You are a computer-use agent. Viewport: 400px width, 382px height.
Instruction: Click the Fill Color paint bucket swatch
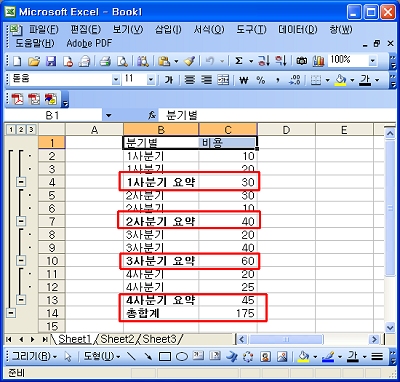click(340, 80)
